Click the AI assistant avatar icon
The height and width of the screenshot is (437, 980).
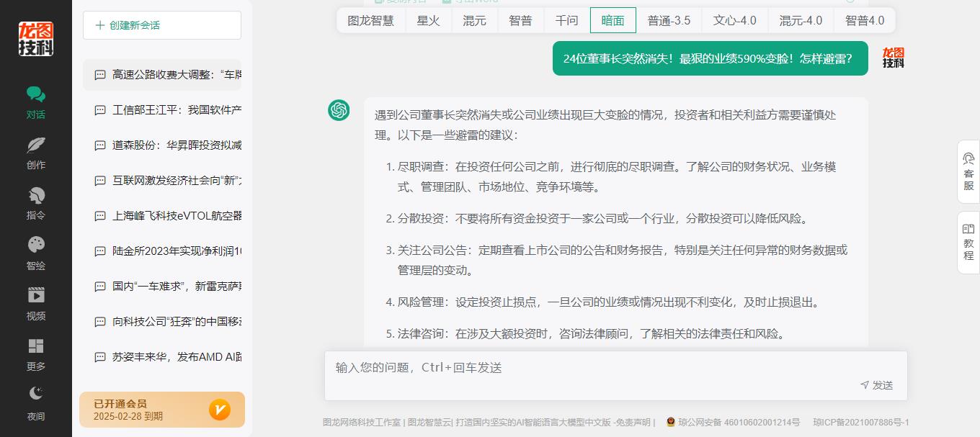pyautogui.click(x=339, y=110)
